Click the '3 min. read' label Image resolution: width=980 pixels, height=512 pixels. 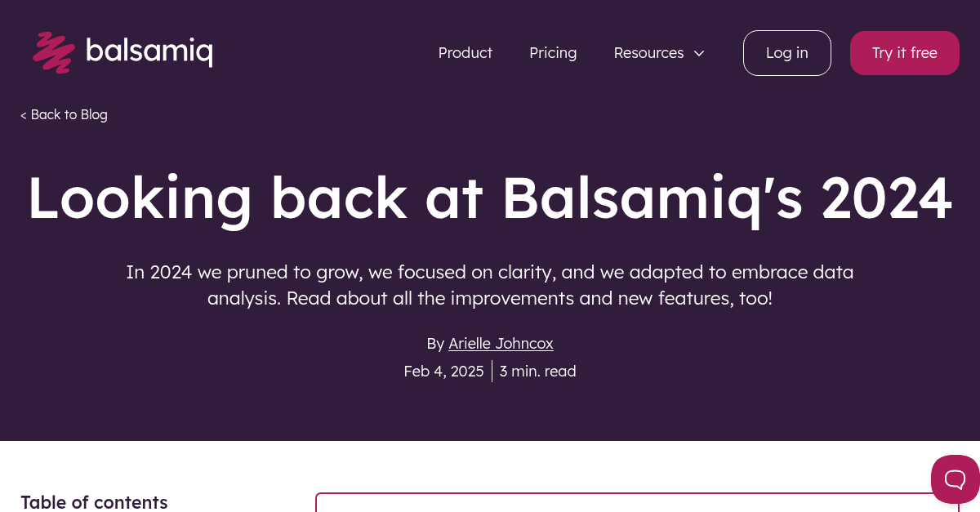(537, 371)
